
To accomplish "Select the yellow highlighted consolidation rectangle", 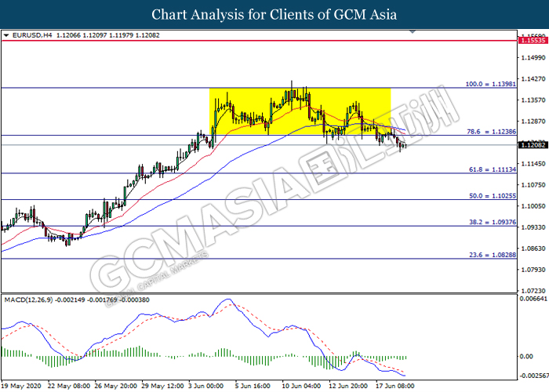I will point(300,111).
